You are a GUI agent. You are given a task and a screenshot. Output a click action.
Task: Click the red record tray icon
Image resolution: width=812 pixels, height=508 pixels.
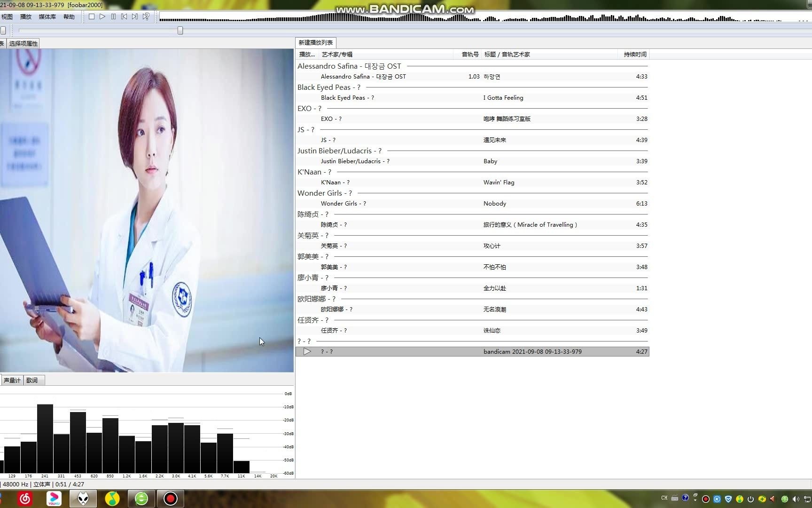[x=705, y=499]
